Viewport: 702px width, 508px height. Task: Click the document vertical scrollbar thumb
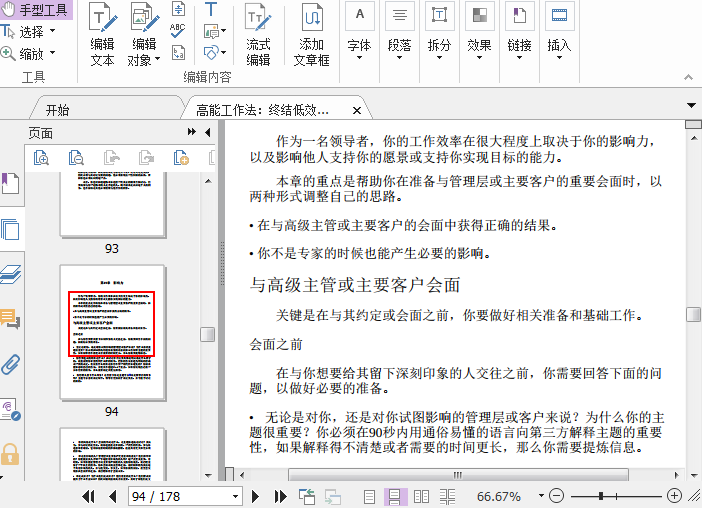693,314
